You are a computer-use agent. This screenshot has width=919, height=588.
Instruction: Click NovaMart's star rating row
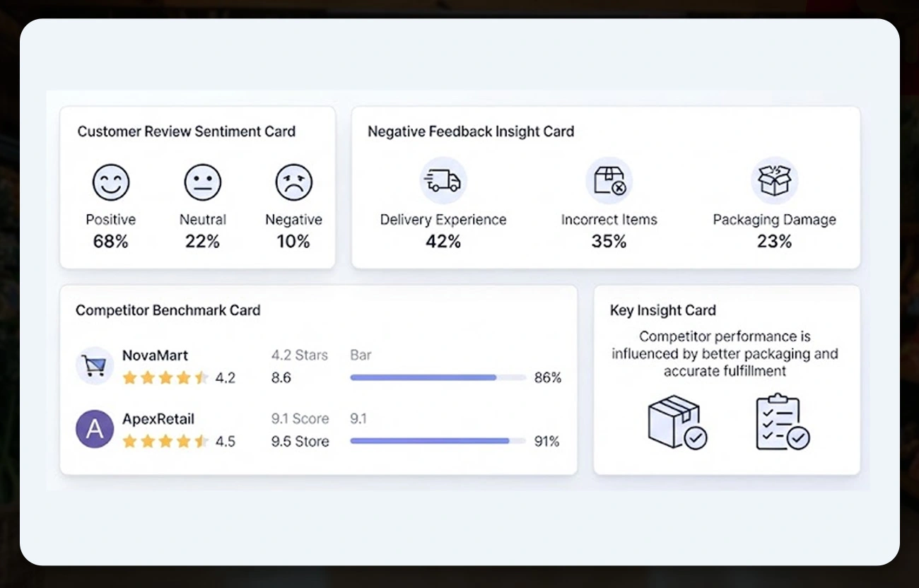pos(165,378)
